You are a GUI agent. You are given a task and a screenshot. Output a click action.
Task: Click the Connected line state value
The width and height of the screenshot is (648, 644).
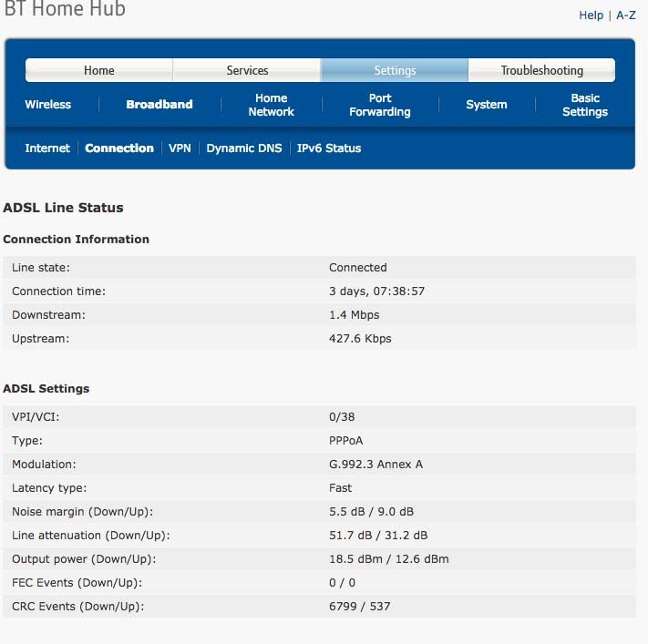358,268
